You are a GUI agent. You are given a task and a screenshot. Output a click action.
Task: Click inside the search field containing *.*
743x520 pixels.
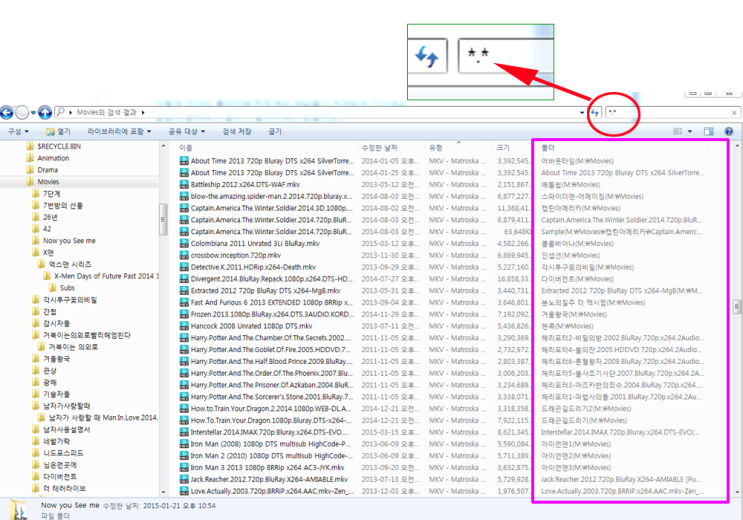668,113
